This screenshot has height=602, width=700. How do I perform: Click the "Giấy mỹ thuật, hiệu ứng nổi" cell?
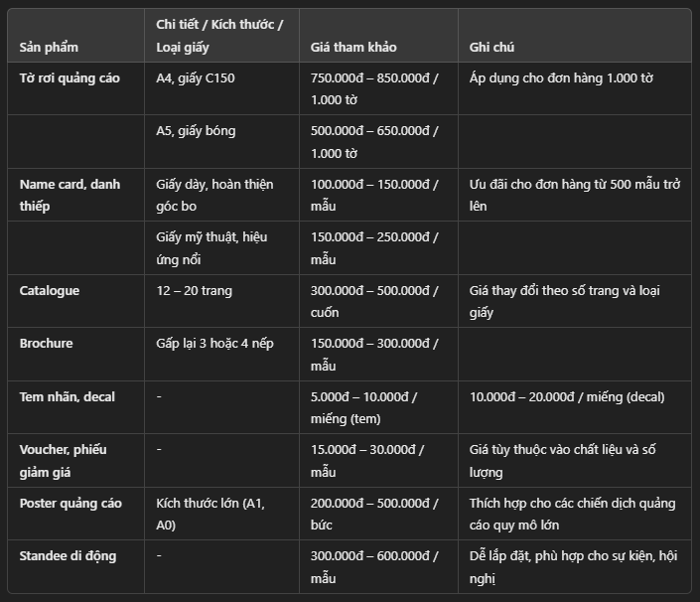[x=211, y=247]
